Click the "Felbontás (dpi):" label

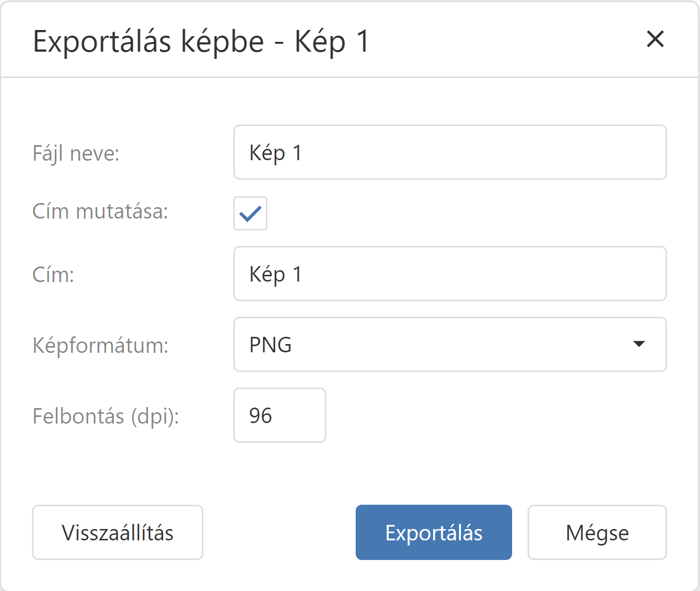106,416
